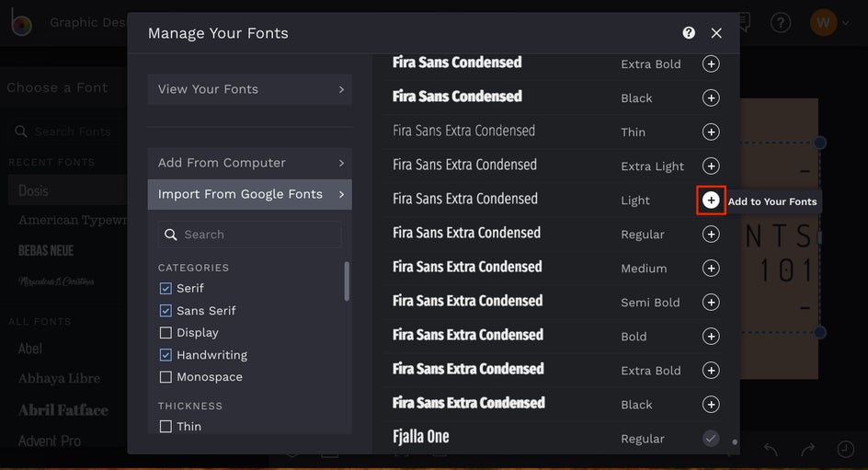This screenshot has height=470, width=868.
Task: Toggle the Monospace category checkbox
Action: [x=166, y=377]
